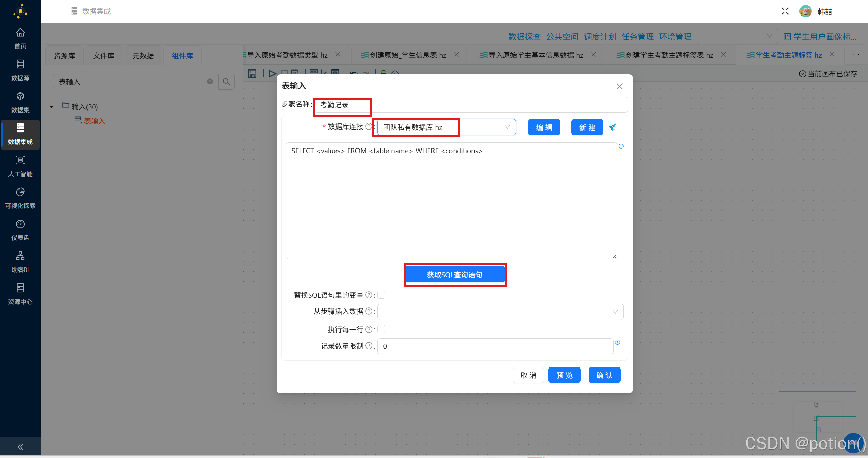The width and height of the screenshot is (868, 458).
Task: Switch to 文件库 tab
Action: [x=104, y=56]
